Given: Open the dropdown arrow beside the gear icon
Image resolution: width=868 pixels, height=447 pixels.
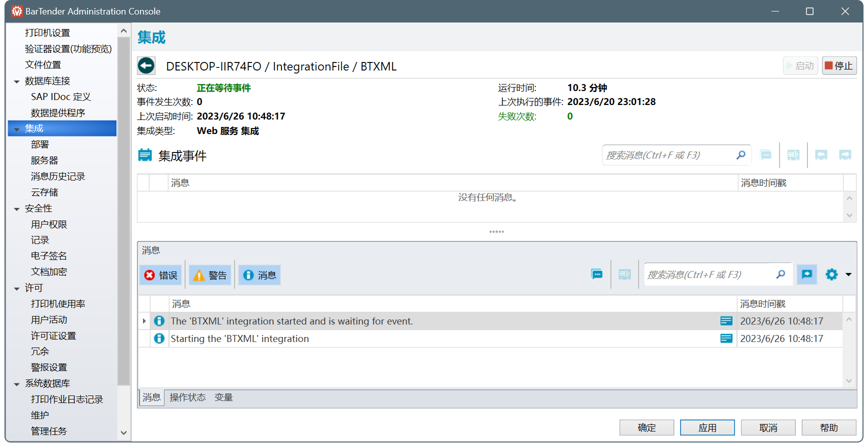Looking at the screenshot, I should (x=848, y=274).
